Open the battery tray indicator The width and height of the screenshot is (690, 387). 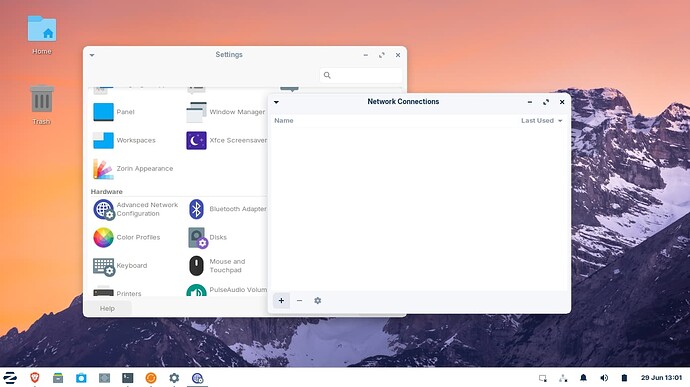pos(624,378)
